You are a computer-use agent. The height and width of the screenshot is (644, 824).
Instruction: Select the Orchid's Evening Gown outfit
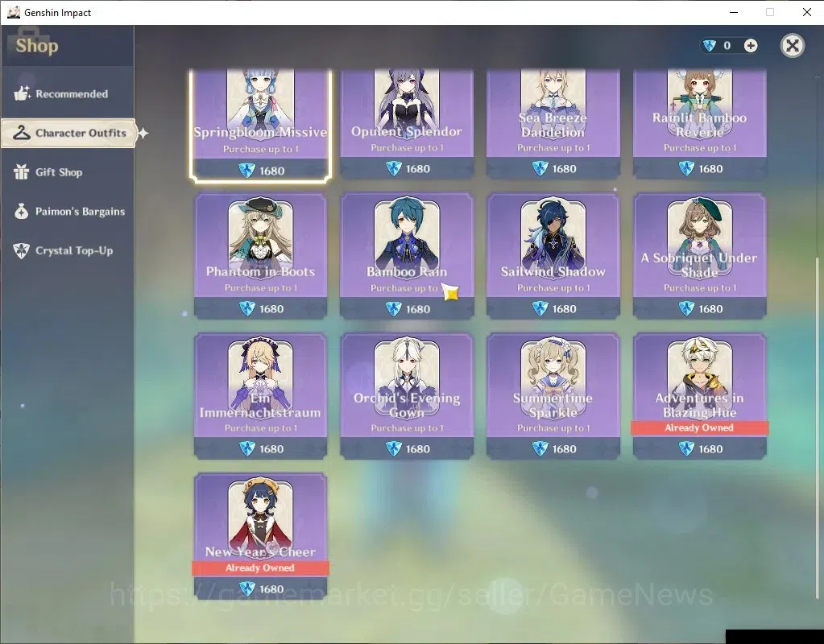click(407, 396)
